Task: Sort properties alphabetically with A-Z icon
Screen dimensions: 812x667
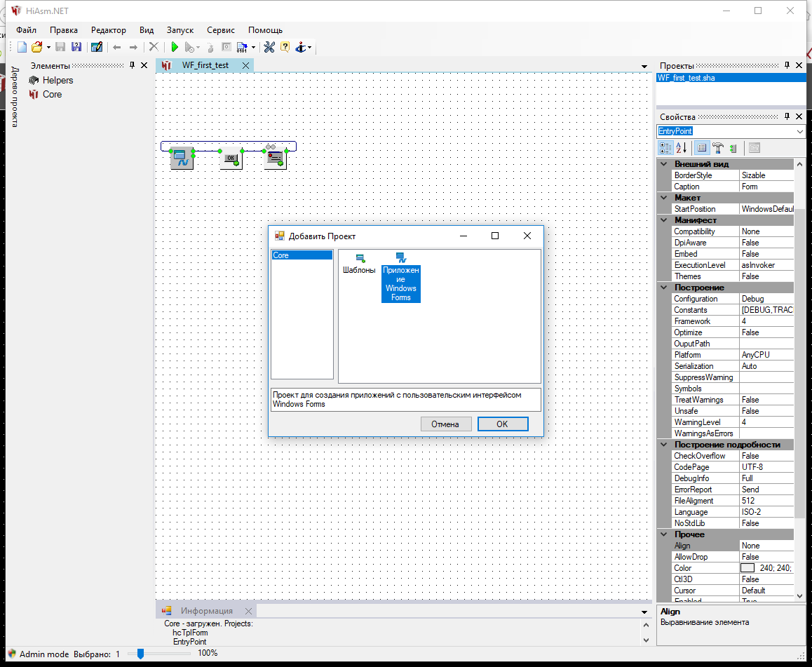Action: tap(681, 148)
